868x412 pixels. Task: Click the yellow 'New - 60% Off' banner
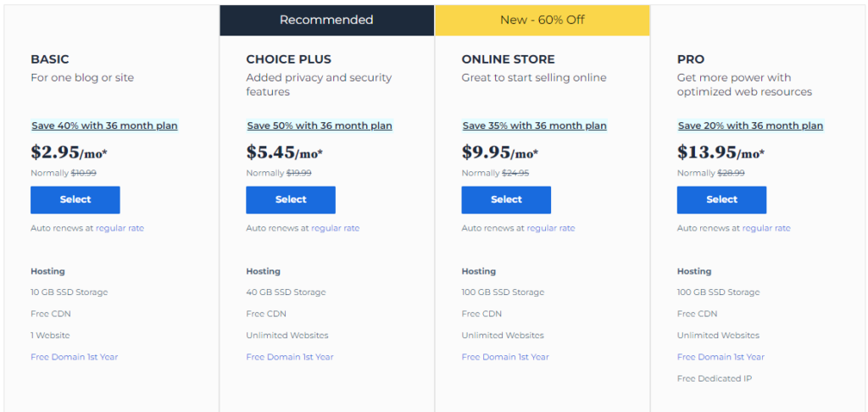click(542, 19)
